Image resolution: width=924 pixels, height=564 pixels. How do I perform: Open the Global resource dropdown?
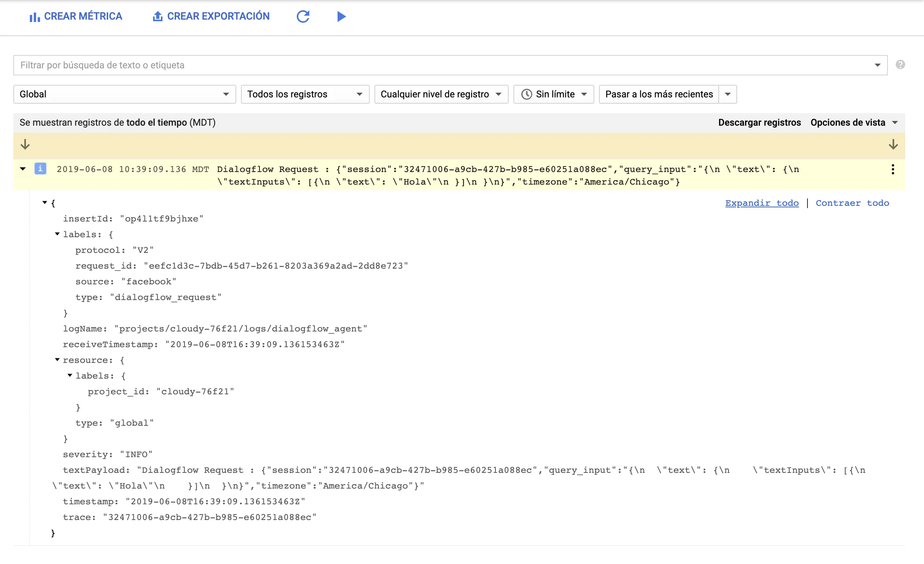[124, 94]
